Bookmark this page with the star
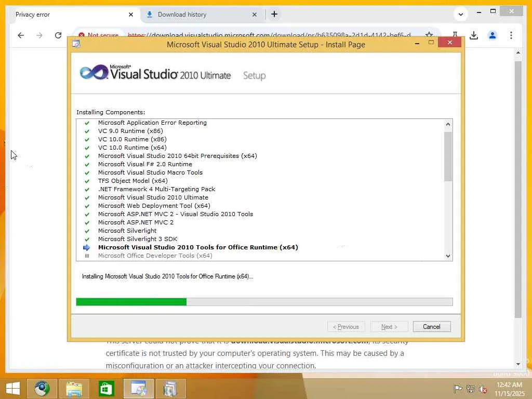 click(429, 35)
